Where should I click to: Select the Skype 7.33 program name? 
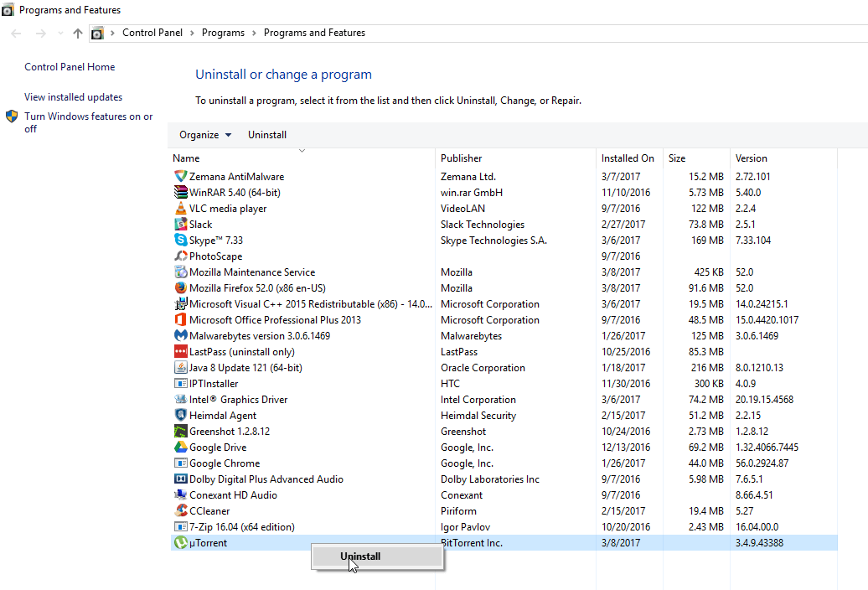(x=216, y=241)
